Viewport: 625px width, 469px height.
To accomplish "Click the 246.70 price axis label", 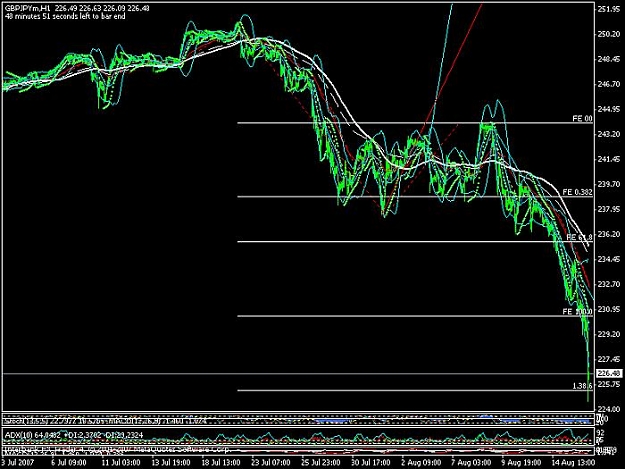I will 609,84.
